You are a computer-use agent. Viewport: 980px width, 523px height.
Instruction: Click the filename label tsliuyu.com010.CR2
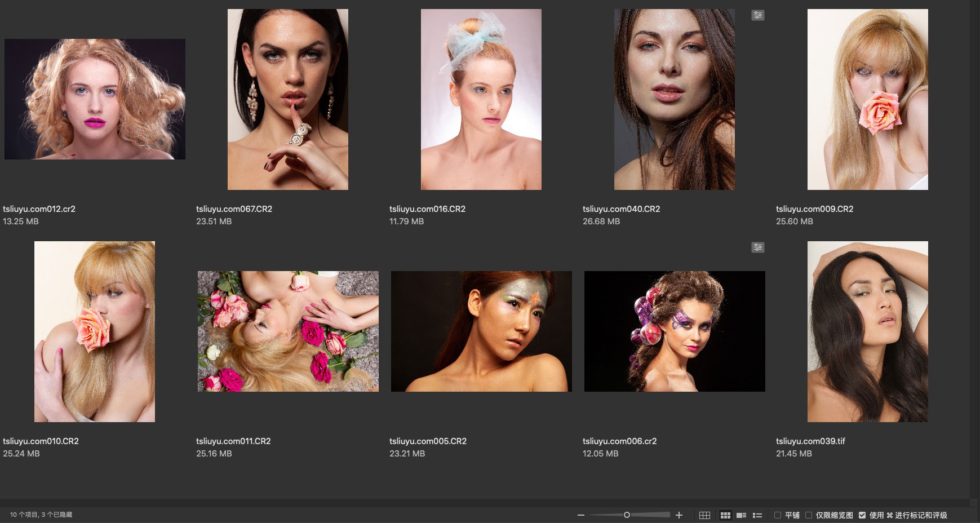[41, 441]
